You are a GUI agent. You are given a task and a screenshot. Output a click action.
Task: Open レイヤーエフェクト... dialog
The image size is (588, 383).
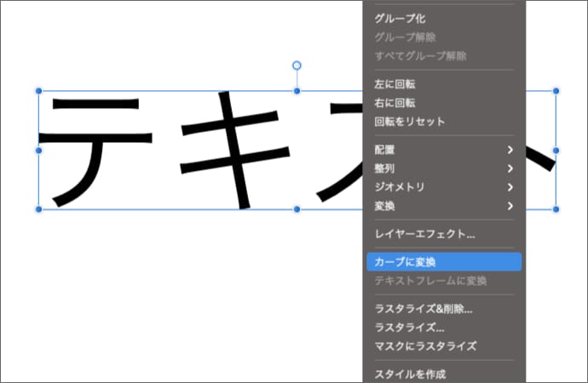pos(424,234)
